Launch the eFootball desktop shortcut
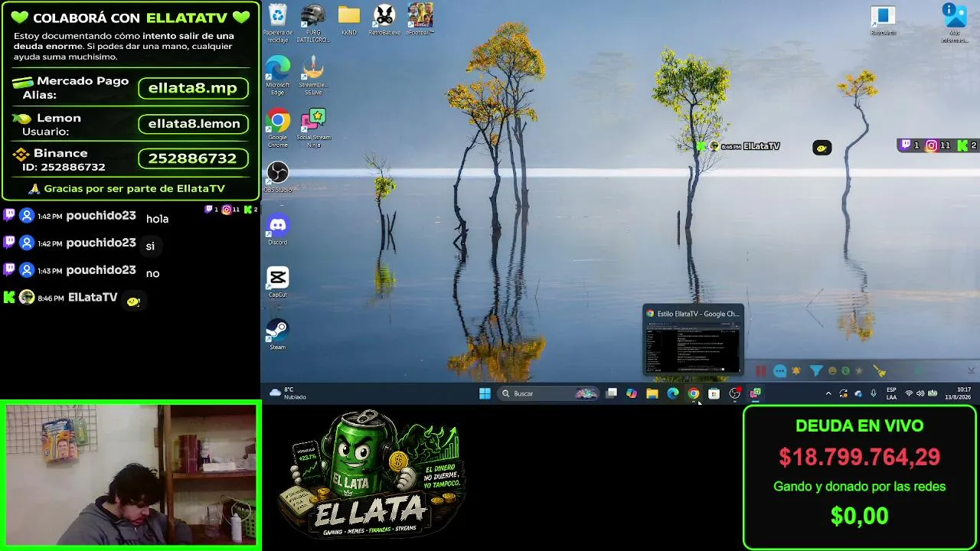The width and height of the screenshot is (980, 551). point(420,21)
